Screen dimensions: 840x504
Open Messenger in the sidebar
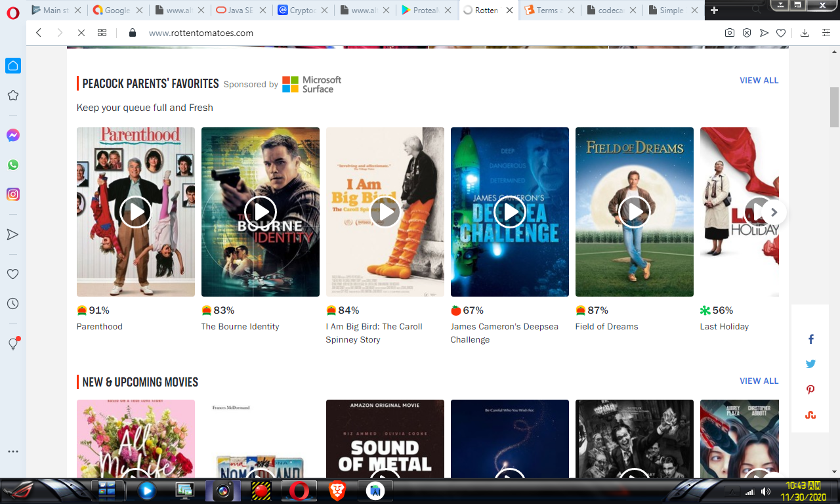[x=13, y=135]
